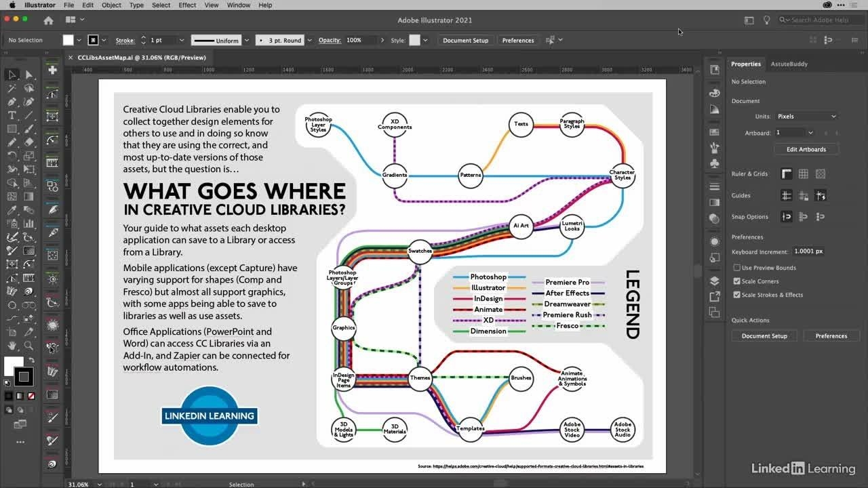Click the toolbar stroke color box
The height and width of the screenshot is (488, 868).
24,377
